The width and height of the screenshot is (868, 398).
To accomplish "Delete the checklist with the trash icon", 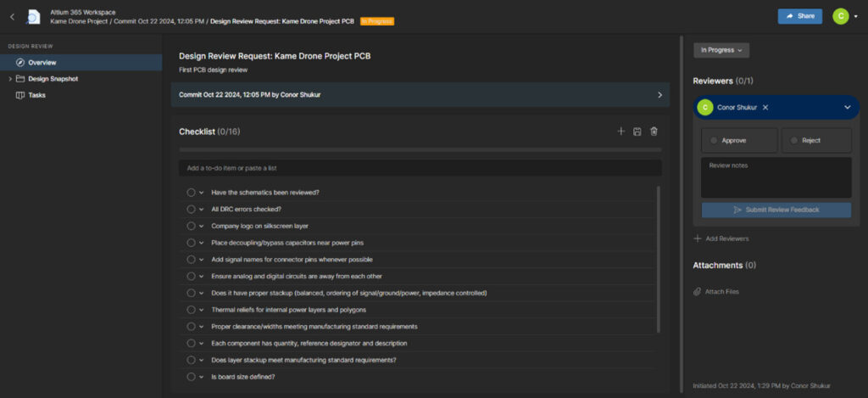I will point(654,132).
